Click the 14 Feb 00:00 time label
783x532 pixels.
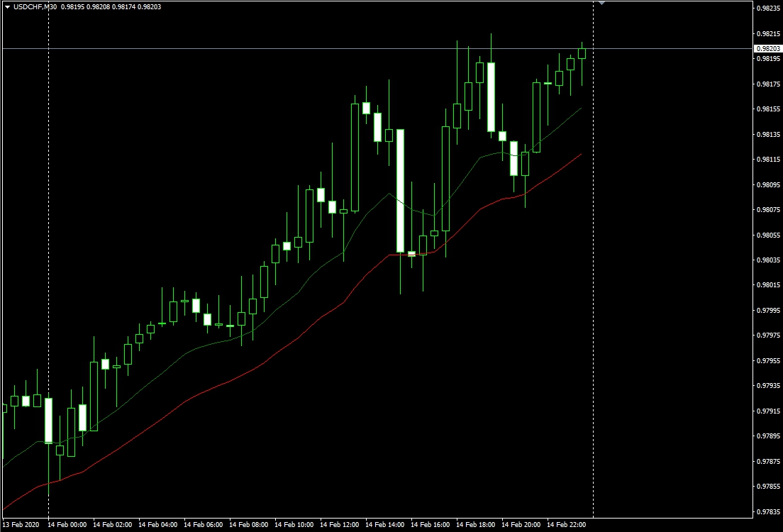point(68,526)
